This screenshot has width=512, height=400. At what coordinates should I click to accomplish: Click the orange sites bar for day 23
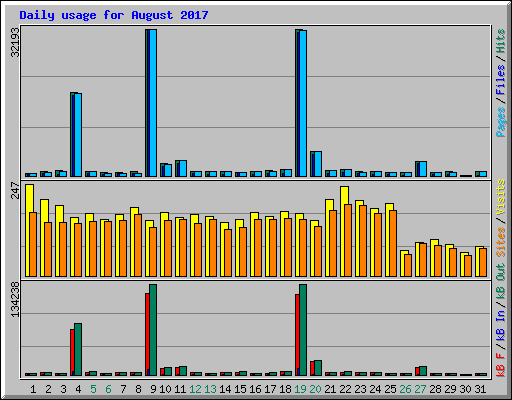363,241
